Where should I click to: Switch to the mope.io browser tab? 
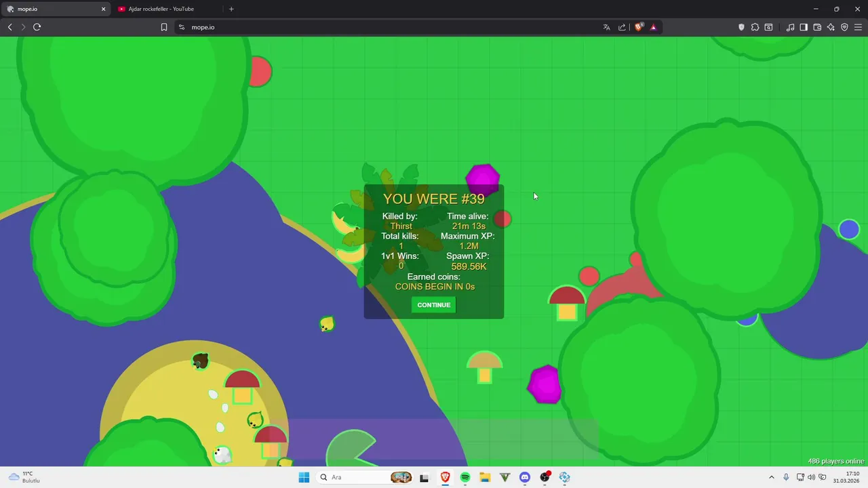pos(56,9)
